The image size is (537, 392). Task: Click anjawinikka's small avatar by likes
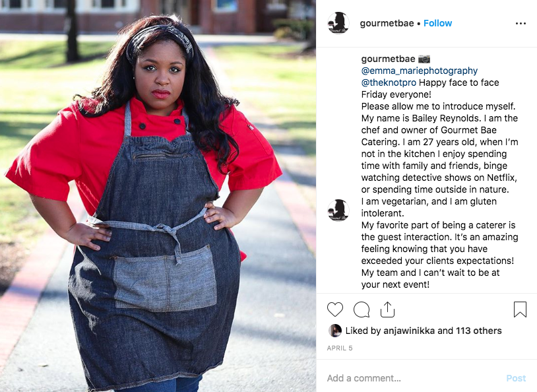335,331
